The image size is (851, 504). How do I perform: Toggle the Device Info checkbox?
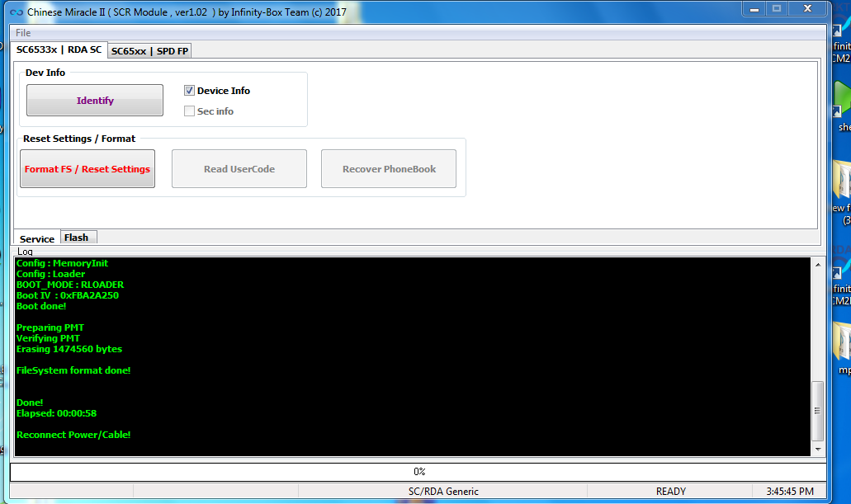tap(189, 91)
